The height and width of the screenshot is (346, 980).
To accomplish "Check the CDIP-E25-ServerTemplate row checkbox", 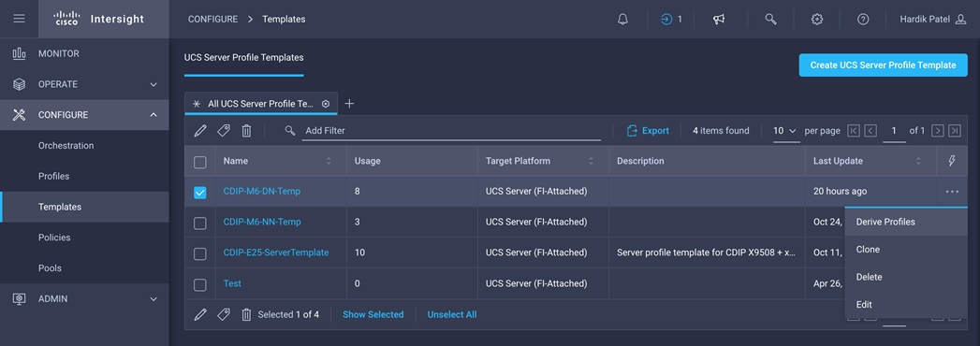I will (200, 254).
